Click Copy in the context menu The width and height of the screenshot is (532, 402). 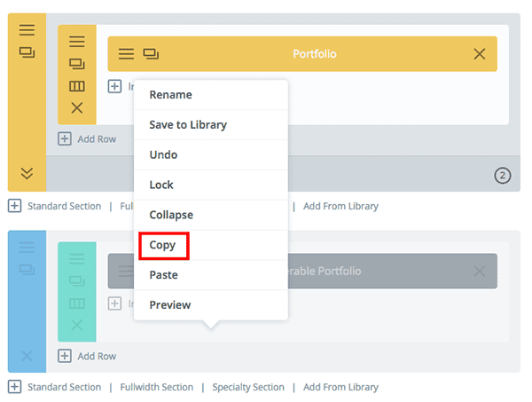[x=163, y=244]
